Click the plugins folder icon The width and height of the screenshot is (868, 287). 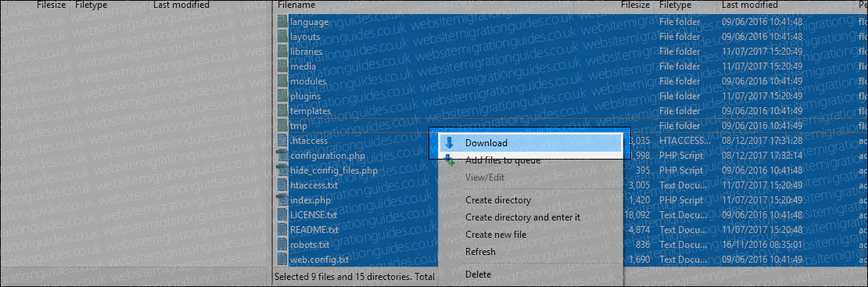coord(282,96)
